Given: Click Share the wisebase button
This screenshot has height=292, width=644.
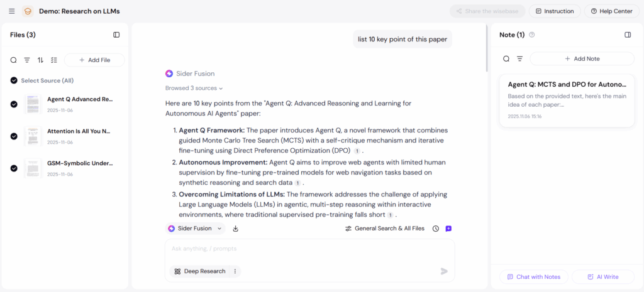Looking at the screenshot, I should [487, 11].
